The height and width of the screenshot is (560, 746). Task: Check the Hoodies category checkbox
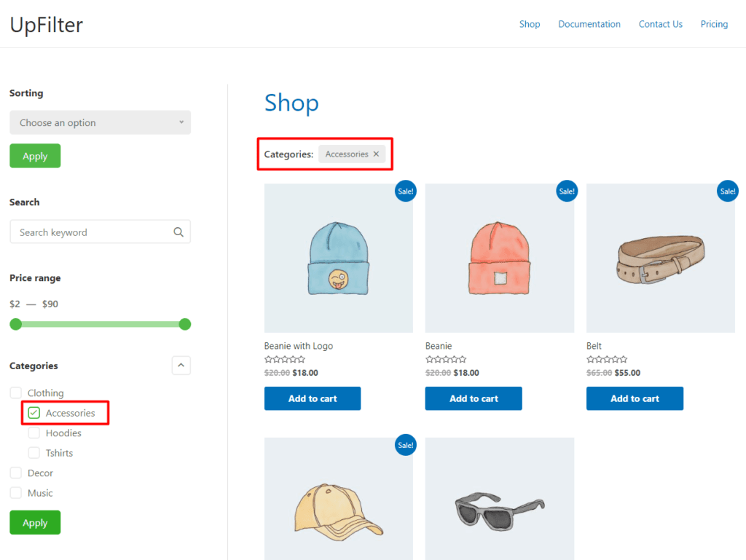point(34,433)
